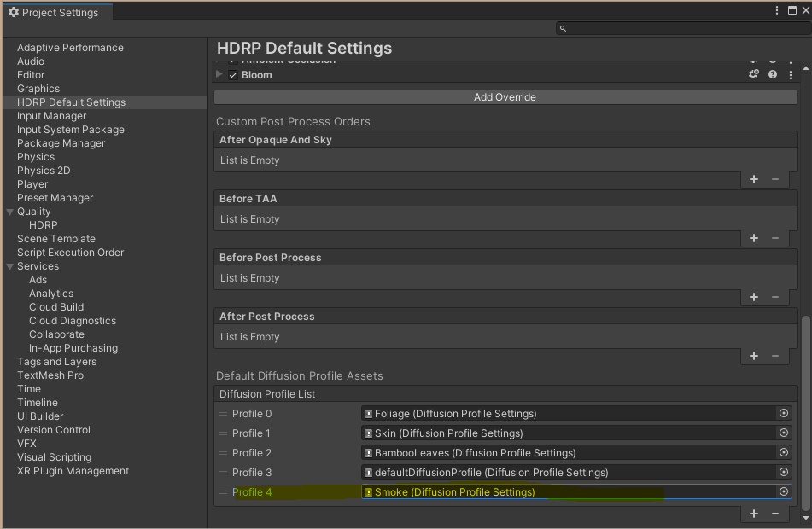Maximize the Project Settings window
This screenshot has width=812, height=529.
click(x=792, y=10)
